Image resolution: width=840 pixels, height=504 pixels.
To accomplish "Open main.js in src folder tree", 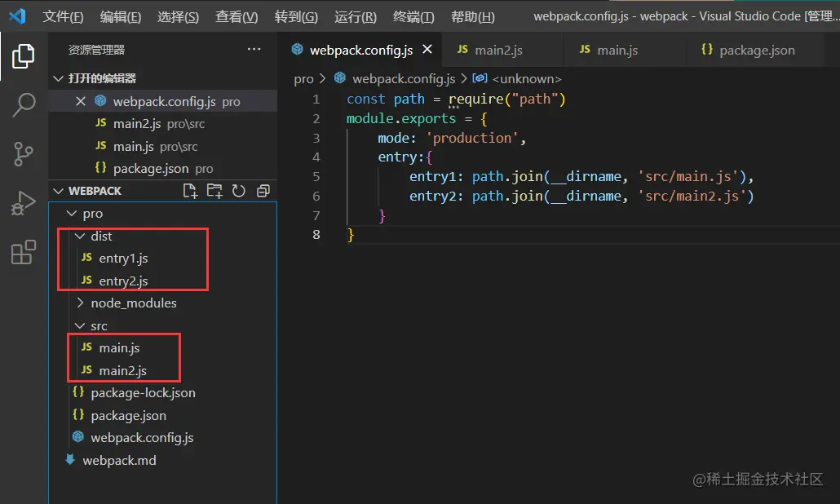I will pos(163,347).
